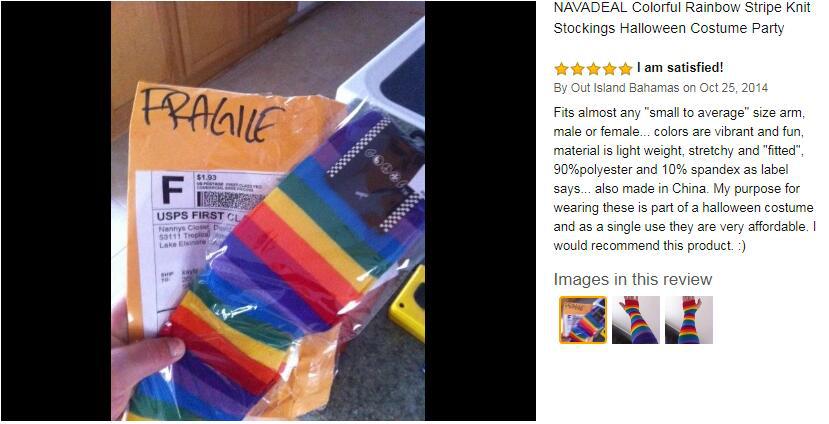Click the "Images in this review" heading
This screenshot has width=829, height=424.
coord(633,279)
